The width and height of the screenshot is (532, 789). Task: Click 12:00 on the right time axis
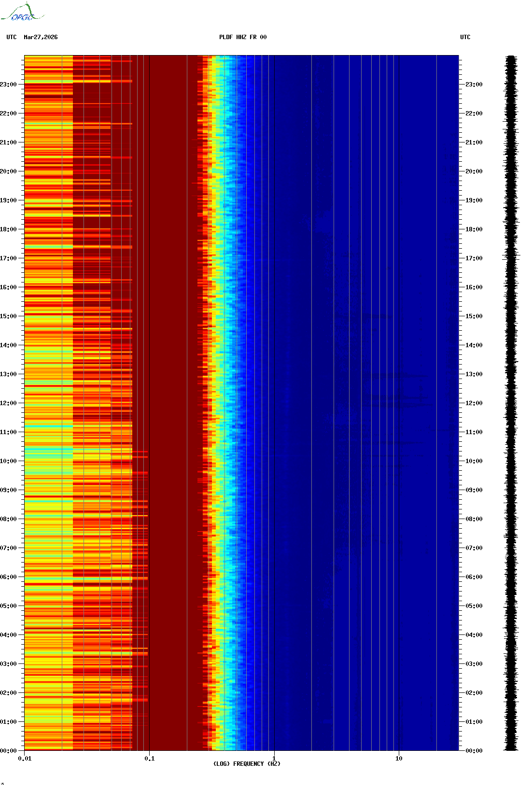click(474, 403)
